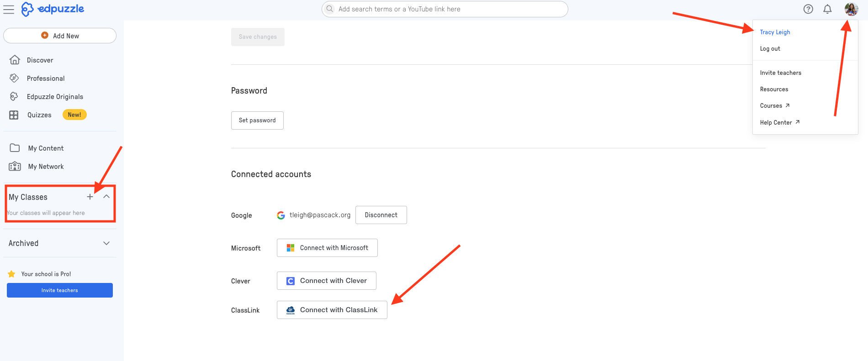Open Discover in the sidebar
868x361 pixels.
pyautogui.click(x=40, y=60)
